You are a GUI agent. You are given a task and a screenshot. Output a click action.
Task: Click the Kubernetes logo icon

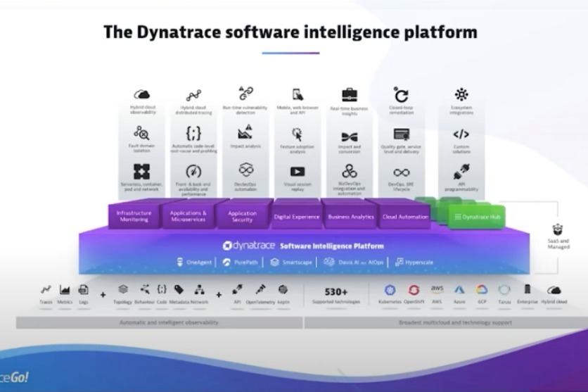[x=390, y=290]
